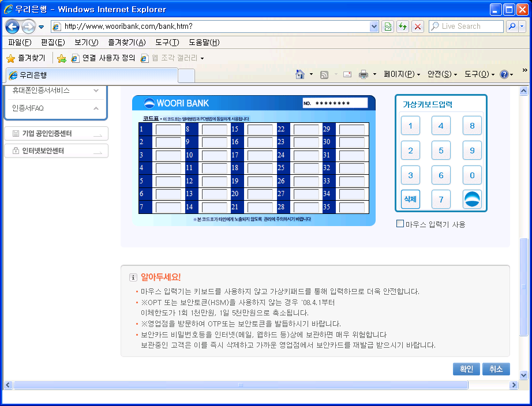
Task: Expand the address bar history dropdown
Action: [x=374, y=27]
